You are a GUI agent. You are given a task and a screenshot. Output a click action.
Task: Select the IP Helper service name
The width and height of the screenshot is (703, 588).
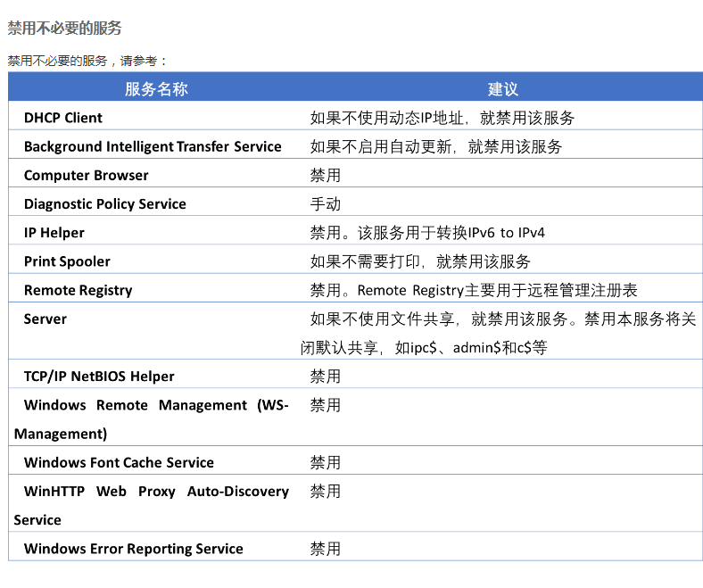point(54,233)
